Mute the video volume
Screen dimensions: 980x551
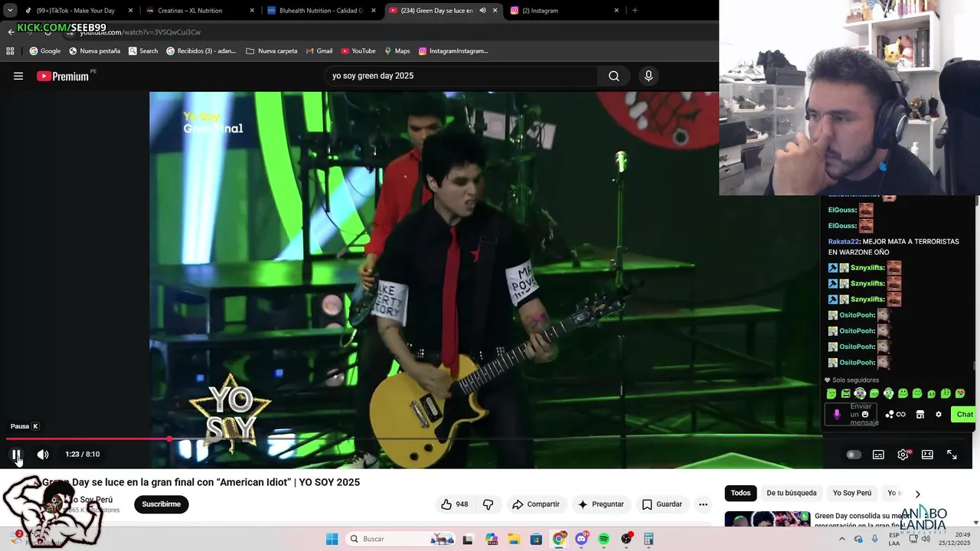coord(43,455)
